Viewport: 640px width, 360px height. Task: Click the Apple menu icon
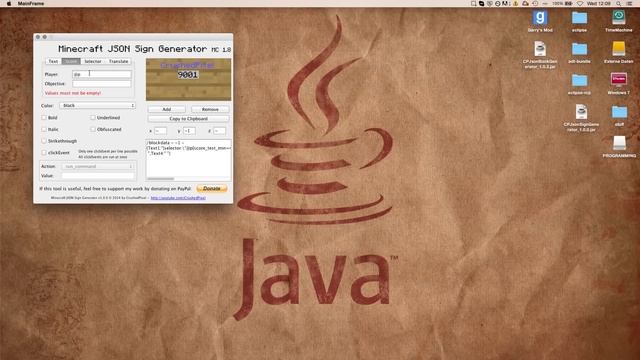point(9,3)
